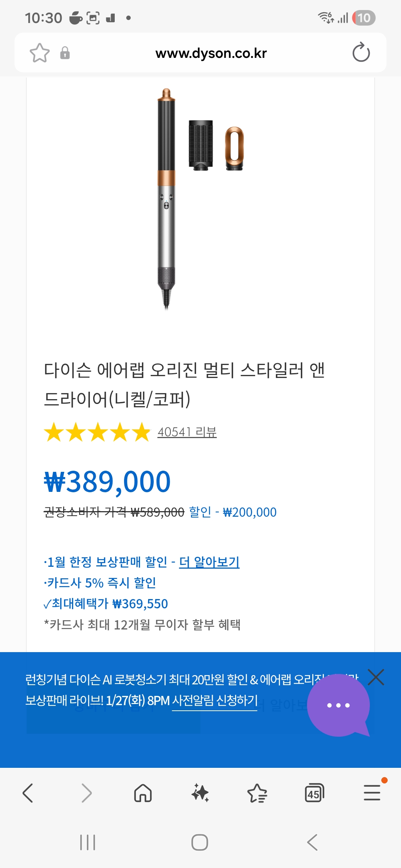
Task: Tap the lock site security icon
Action: [x=65, y=53]
